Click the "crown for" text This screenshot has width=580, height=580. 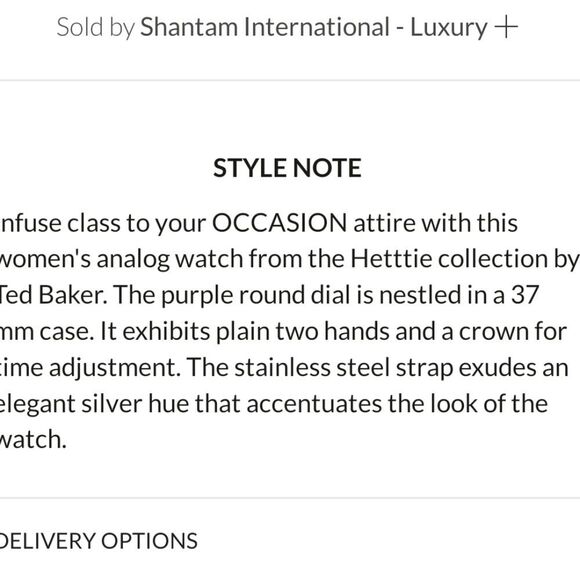click(512, 331)
